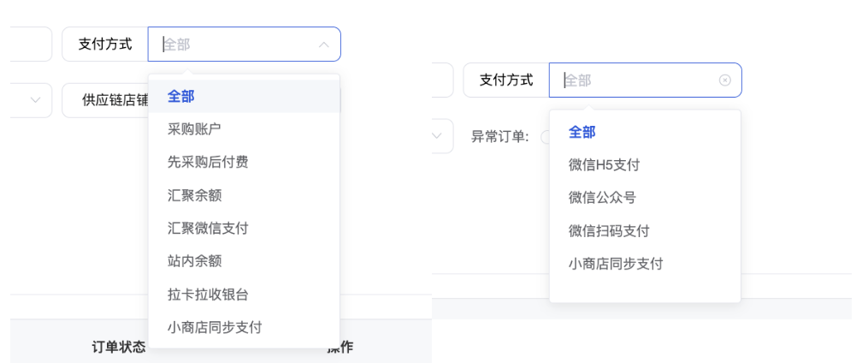Select 站内余额 payment option
Viewport: 868px width, 363px height.
click(x=194, y=261)
